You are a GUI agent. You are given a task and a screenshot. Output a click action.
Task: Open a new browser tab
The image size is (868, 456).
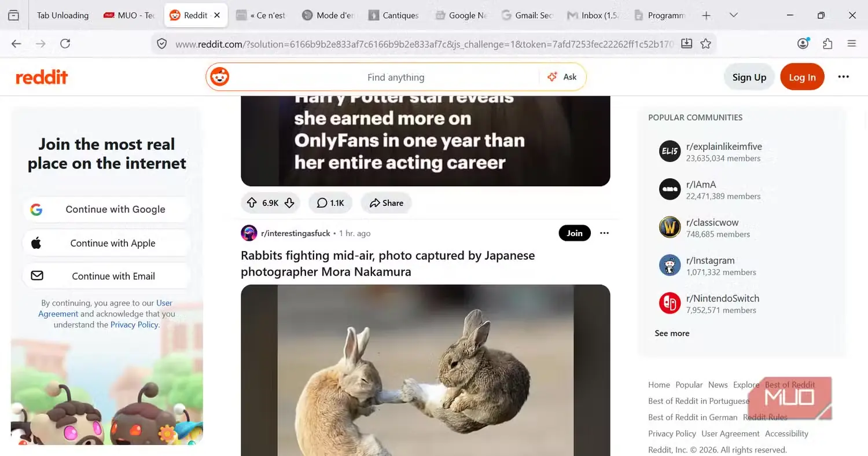706,16
